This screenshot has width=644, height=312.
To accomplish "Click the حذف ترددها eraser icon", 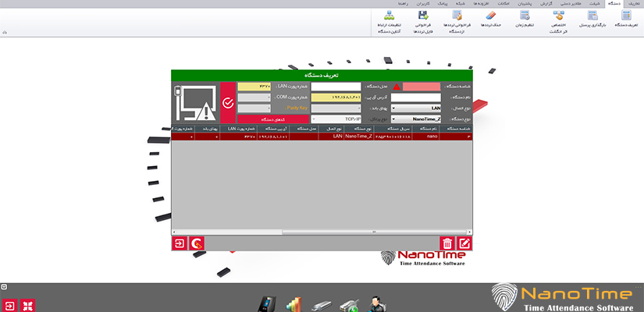I will (x=491, y=16).
